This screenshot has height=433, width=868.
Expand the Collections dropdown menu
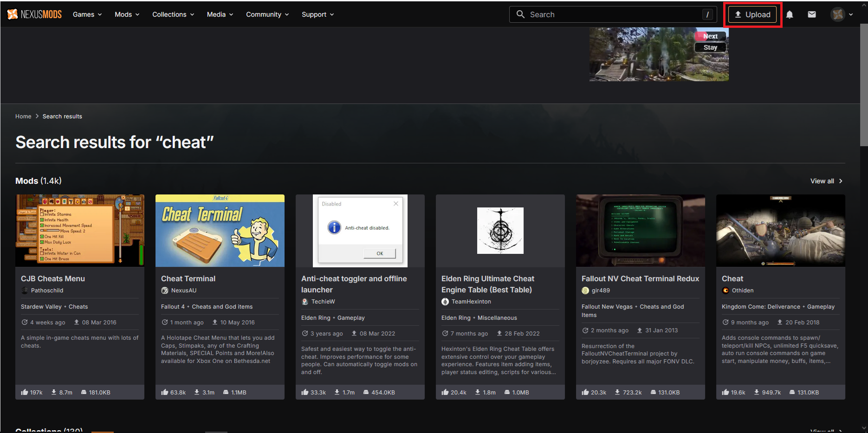[173, 14]
